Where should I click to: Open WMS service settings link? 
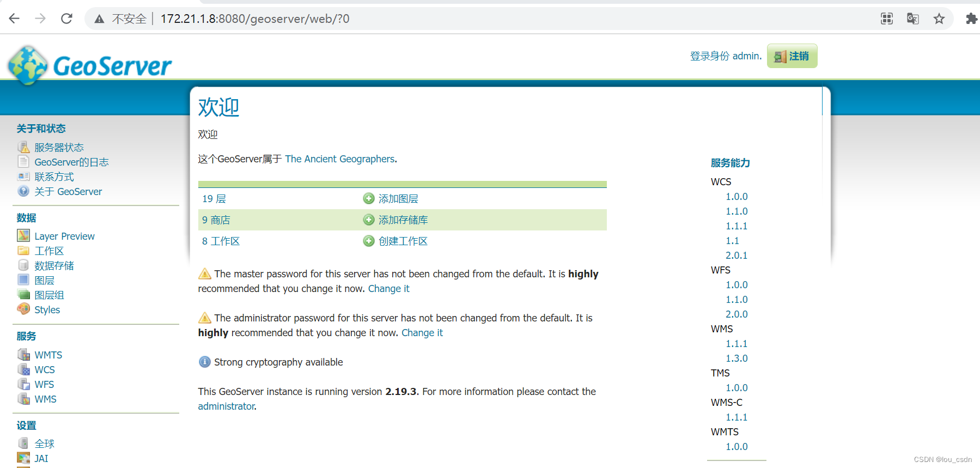pos(45,399)
